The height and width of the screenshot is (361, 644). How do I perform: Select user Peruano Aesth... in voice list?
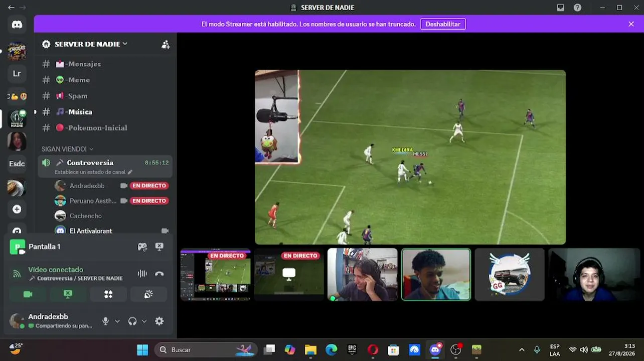click(x=92, y=201)
